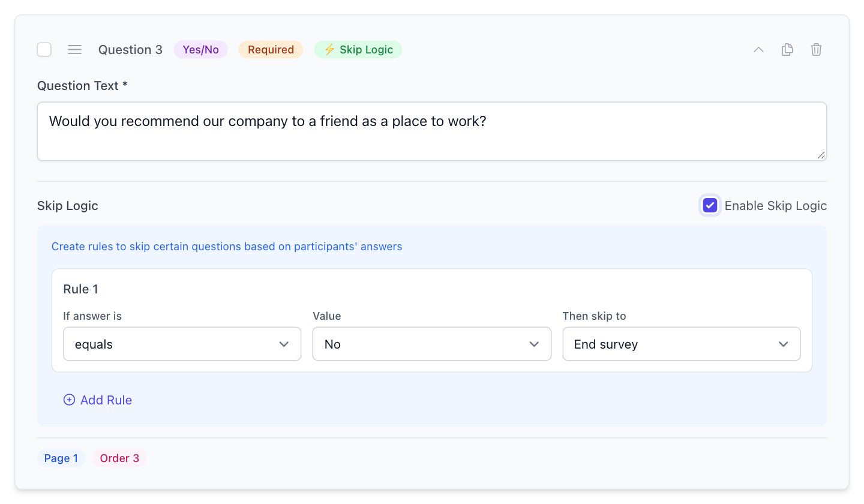This screenshot has height=504, width=864.
Task: Open the 'If answer is' equals dropdown
Action: coord(182,344)
